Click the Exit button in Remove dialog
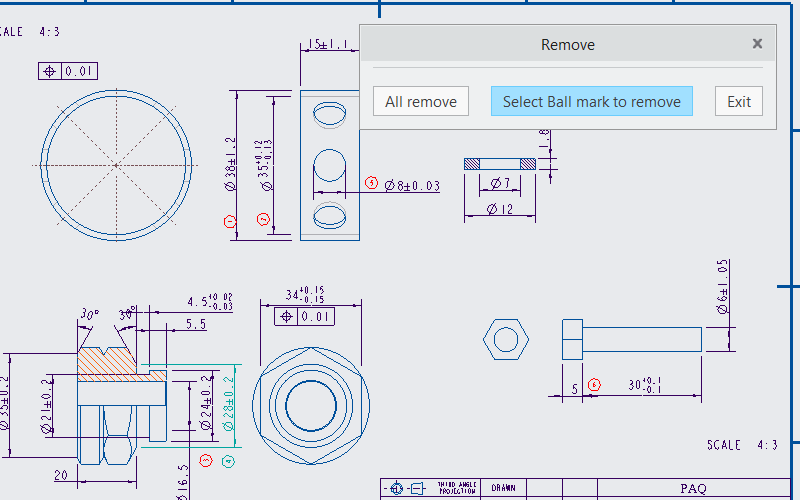The width and height of the screenshot is (800, 500). 739,101
